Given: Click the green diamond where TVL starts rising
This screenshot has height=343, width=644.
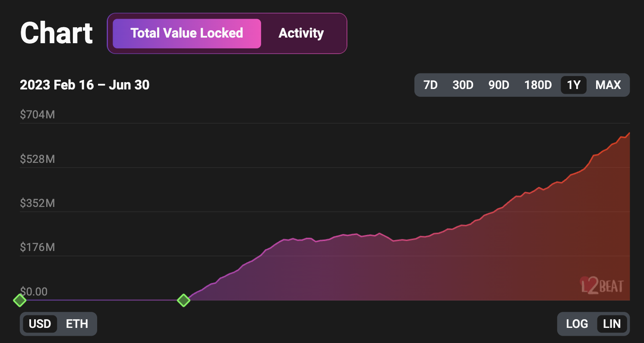Looking at the screenshot, I should pyautogui.click(x=184, y=300).
